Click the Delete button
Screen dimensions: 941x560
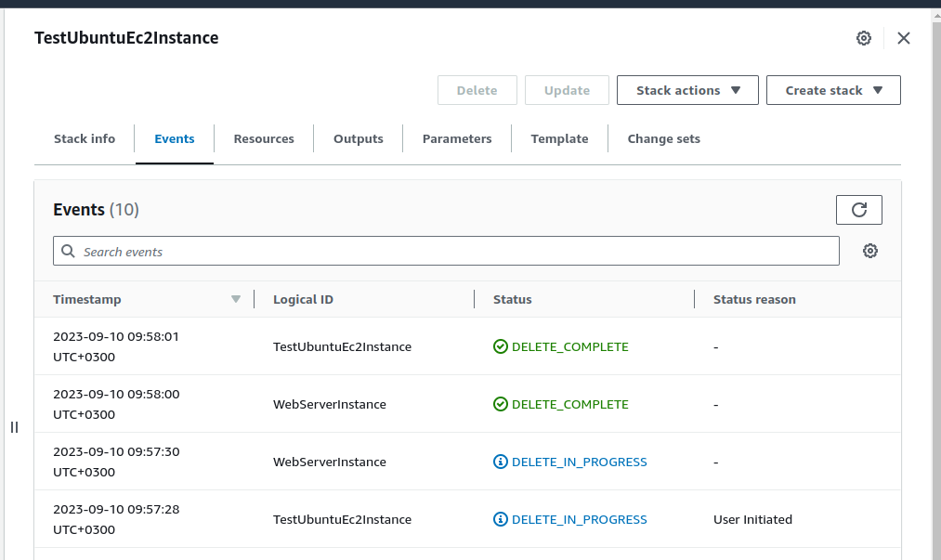pyautogui.click(x=477, y=90)
